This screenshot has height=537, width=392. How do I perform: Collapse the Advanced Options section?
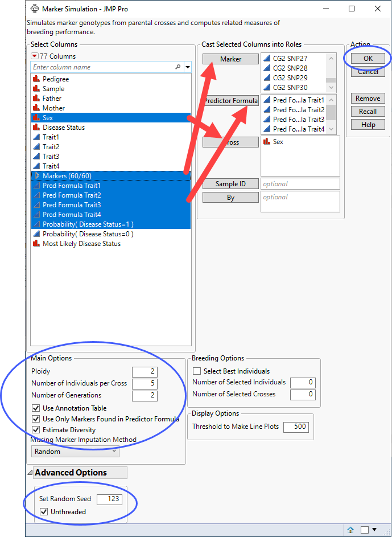coord(31,473)
